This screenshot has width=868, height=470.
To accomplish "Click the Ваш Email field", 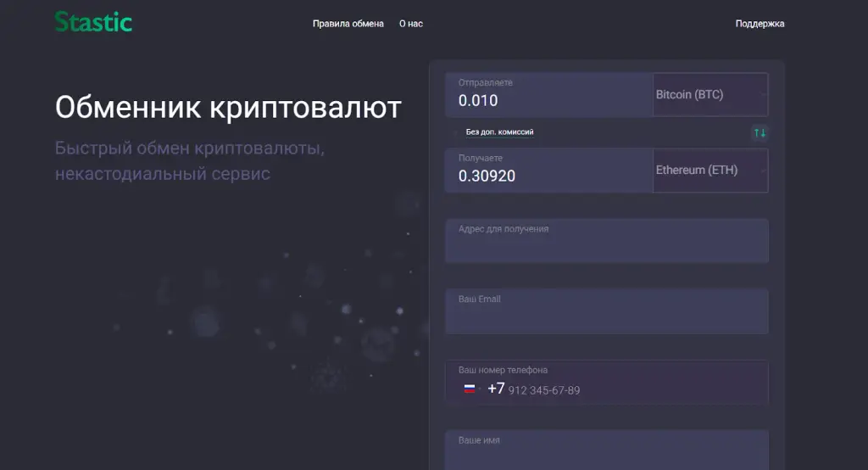I will (x=607, y=311).
